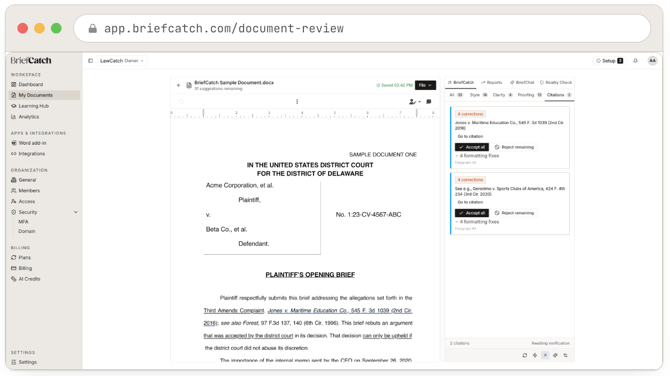Screen dimensions: 670x376
Task: Open Domain under Security
Action: point(26,231)
